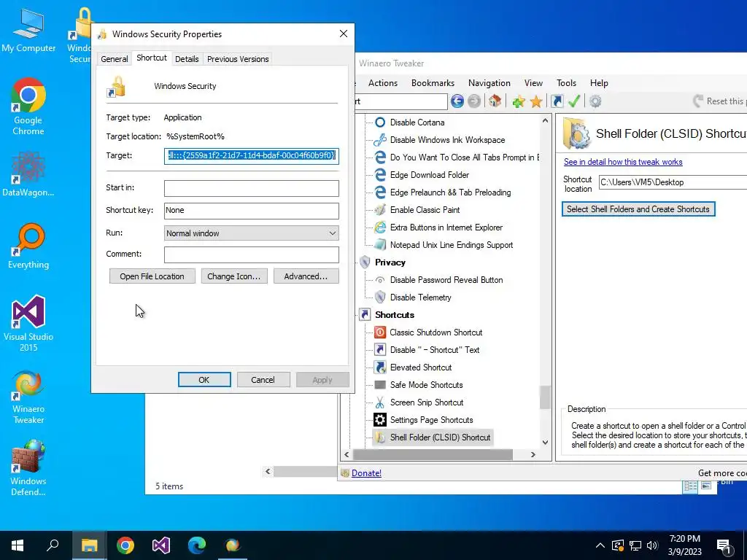Click Winaero Tweaker icon on the taskbar
Viewport: 747px width, 560px height.
tap(233, 545)
